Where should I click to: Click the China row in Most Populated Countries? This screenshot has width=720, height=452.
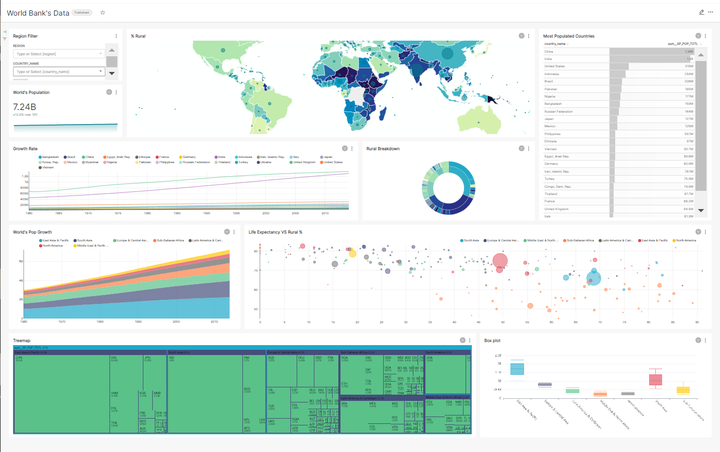tap(619, 51)
